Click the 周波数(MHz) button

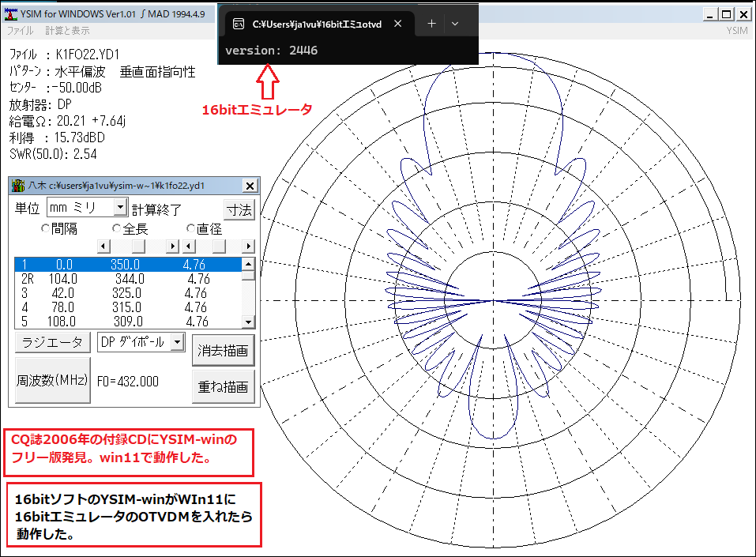[53, 381]
